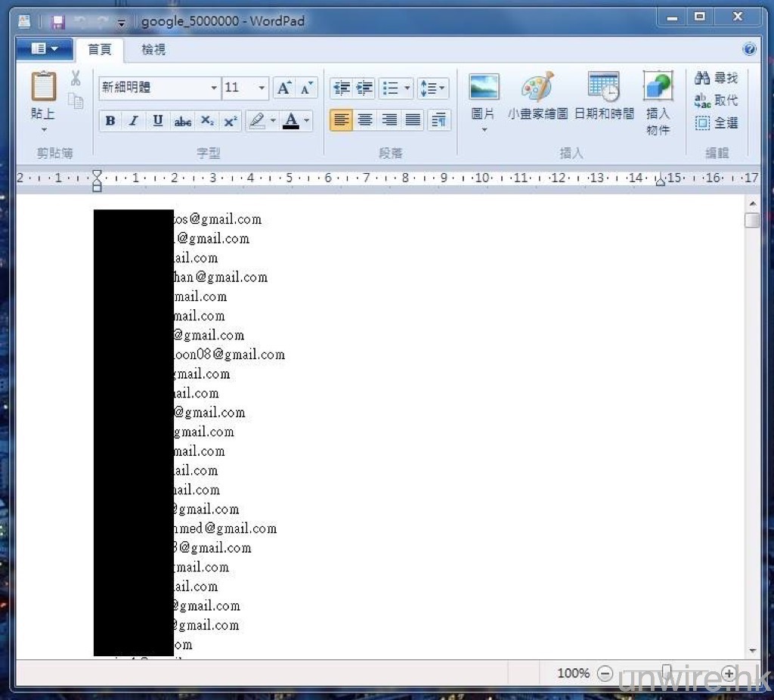Expand the bullet list style dropdown
774x700 pixels.
[x=407, y=88]
